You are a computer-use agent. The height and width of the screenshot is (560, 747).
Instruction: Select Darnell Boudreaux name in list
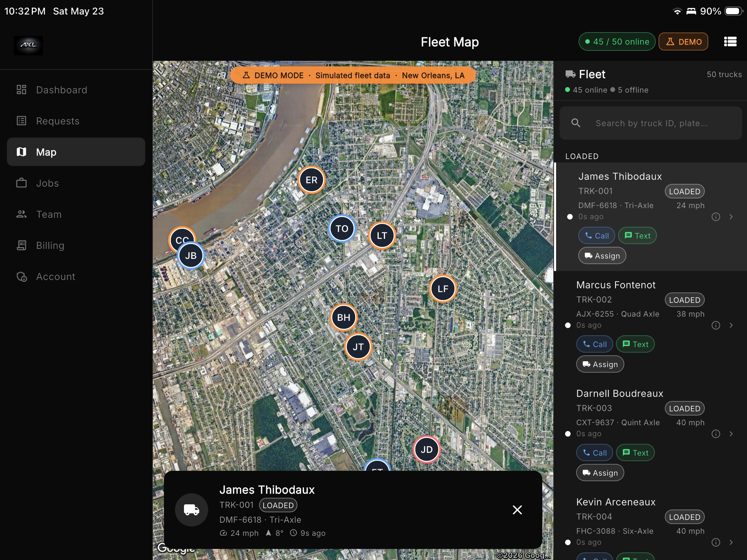(x=620, y=393)
